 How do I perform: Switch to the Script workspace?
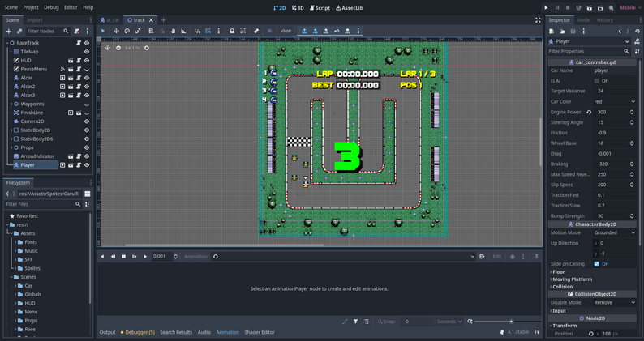pyautogui.click(x=320, y=8)
